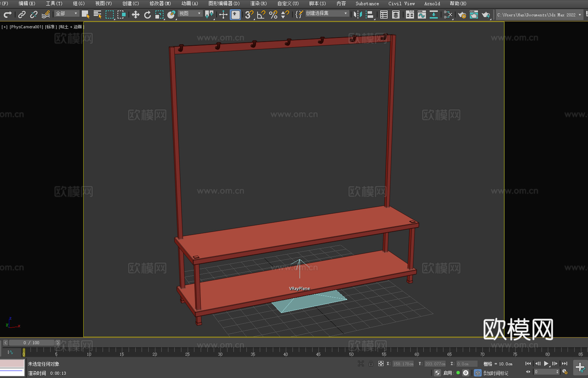The height and width of the screenshot is (378, 588).
Task: Click the time slider 0 / 100 handle
Action: (x=32, y=343)
